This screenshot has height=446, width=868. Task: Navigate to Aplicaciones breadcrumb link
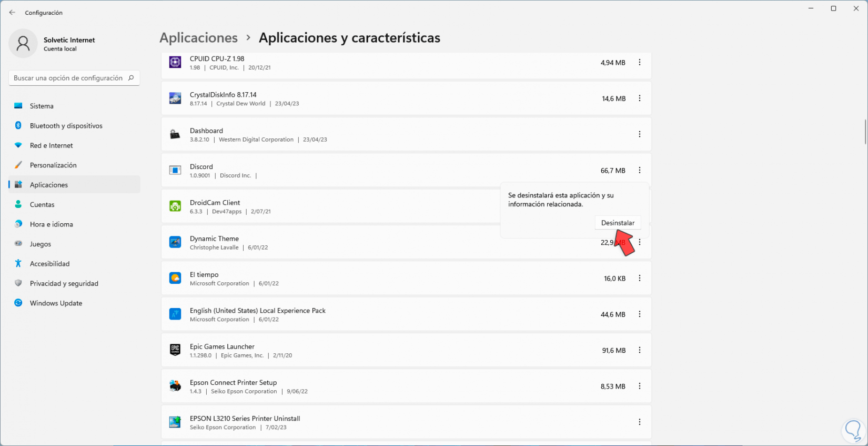coord(198,38)
